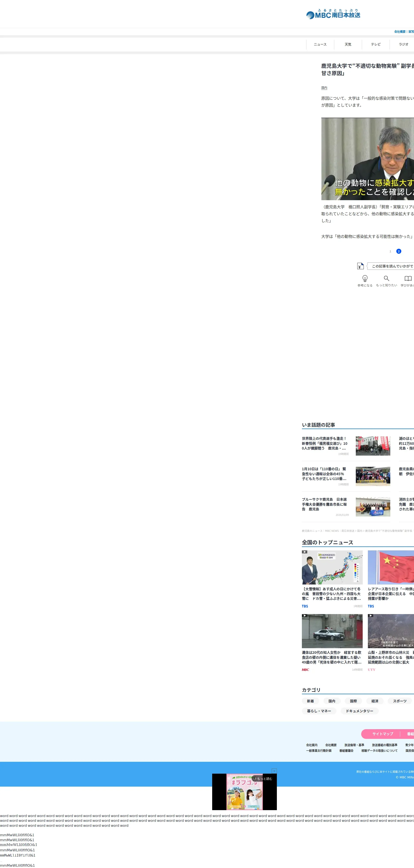414x868 pixels.
Task: Click the もっと知りたい magnifier reaction icon
Action: pyautogui.click(x=386, y=278)
